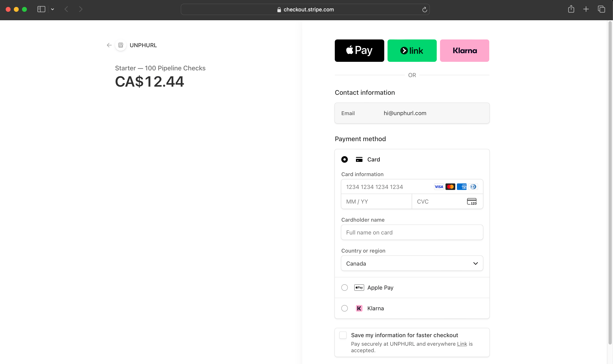613x364 pixels.
Task: Reload the page with refresh icon
Action: pos(425,10)
